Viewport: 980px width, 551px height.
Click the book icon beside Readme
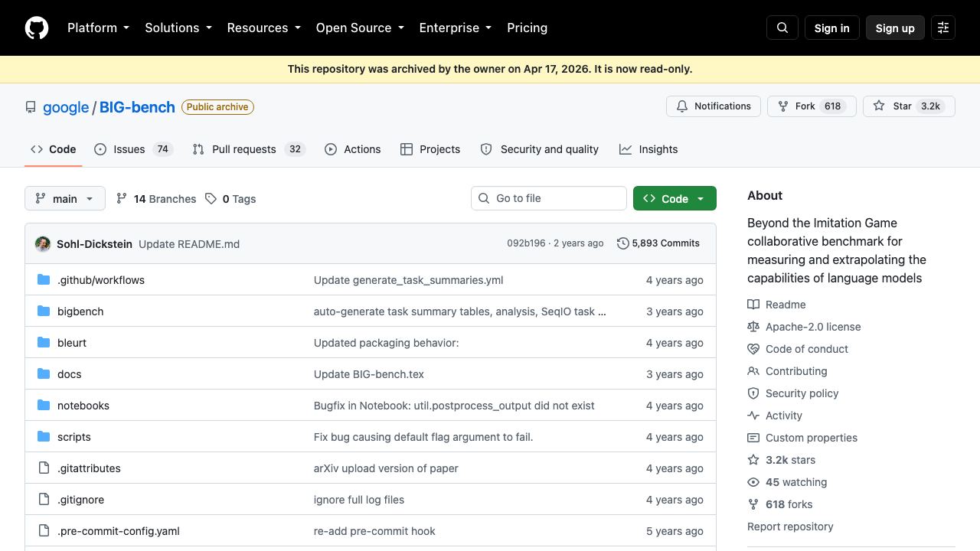[753, 305]
